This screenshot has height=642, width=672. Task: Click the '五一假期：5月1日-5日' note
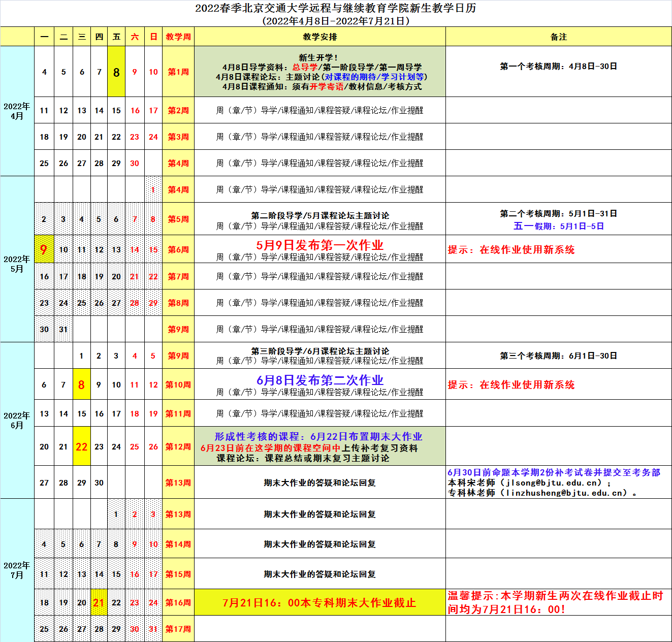(x=559, y=226)
